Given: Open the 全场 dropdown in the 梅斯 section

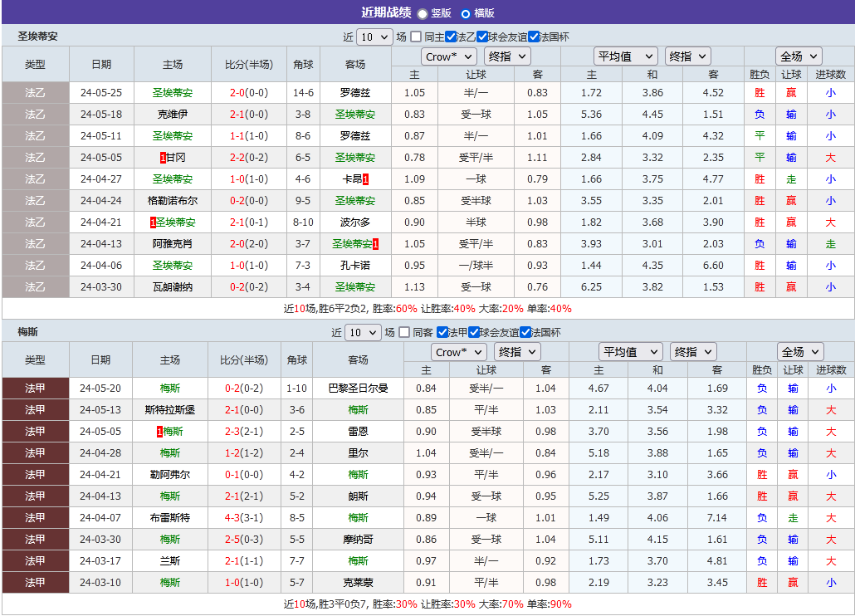Looking at the screenshot, I should pos(799,351).
